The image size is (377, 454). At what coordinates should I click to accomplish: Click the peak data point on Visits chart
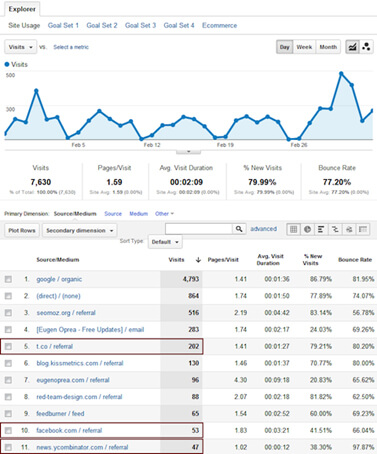(x=341, y=73)
